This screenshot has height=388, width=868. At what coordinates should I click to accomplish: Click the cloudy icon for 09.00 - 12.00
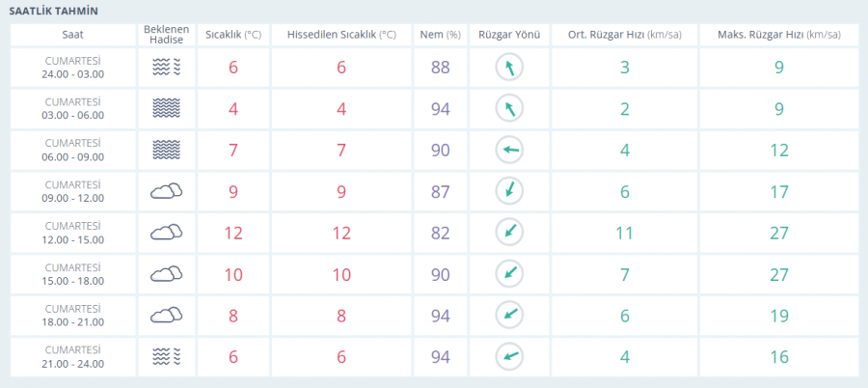(166, 192)
